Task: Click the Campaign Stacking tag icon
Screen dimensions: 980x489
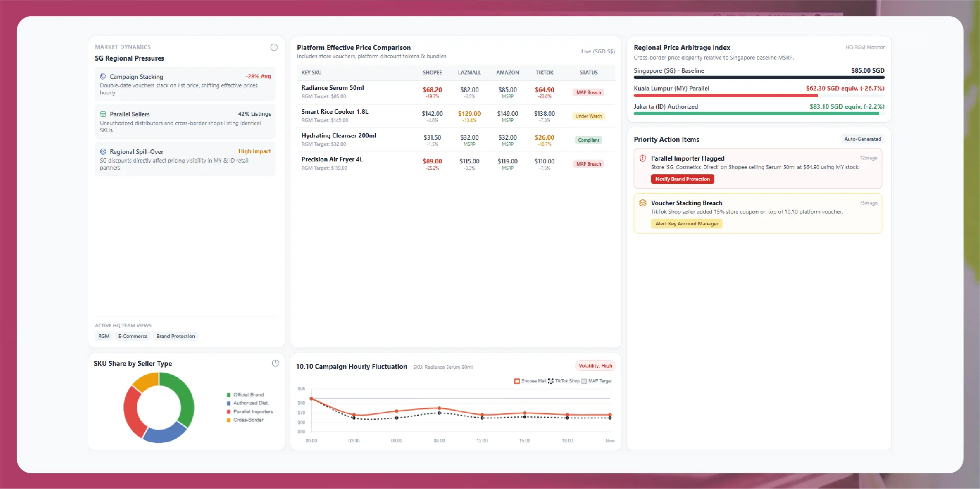Action: (x=103, y=76)
